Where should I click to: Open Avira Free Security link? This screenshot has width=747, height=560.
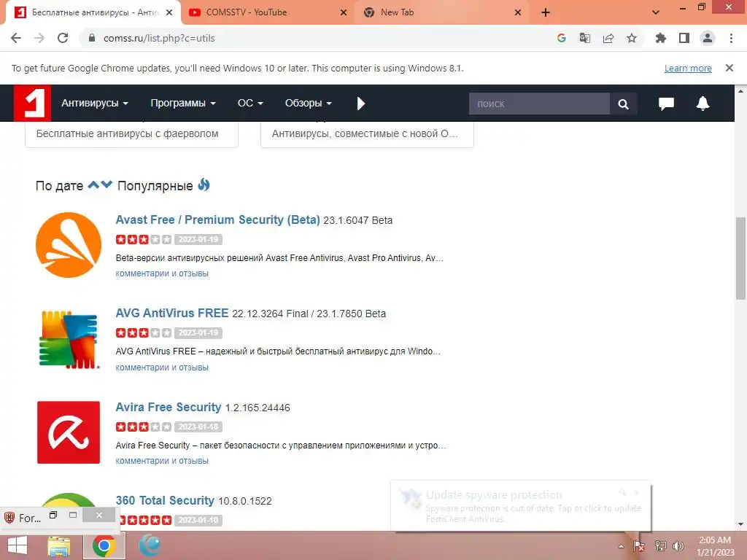169,407
